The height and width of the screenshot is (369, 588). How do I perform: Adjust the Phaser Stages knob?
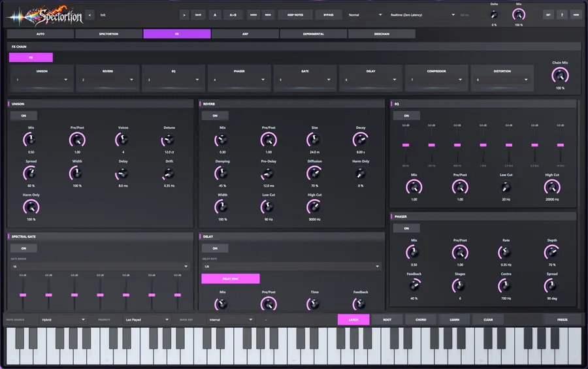460,286
